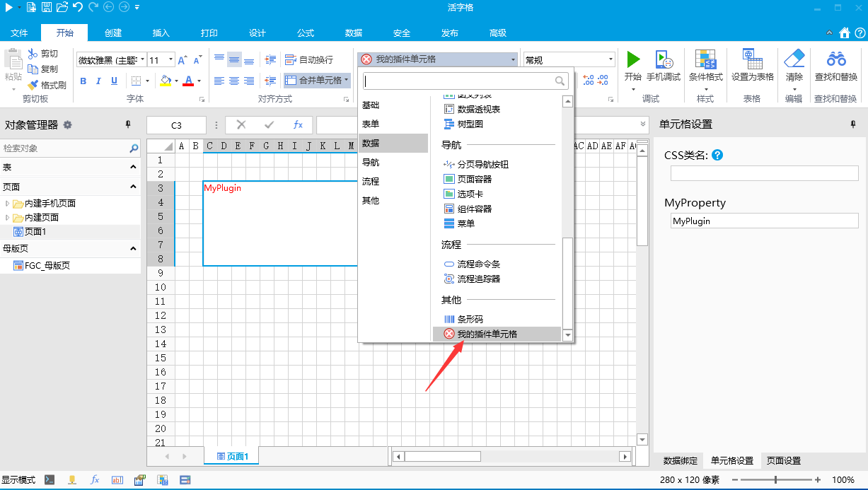Click the Wrap Text (自动换行) button
This screenshot has height=490, width=868.
coord(309,60)
